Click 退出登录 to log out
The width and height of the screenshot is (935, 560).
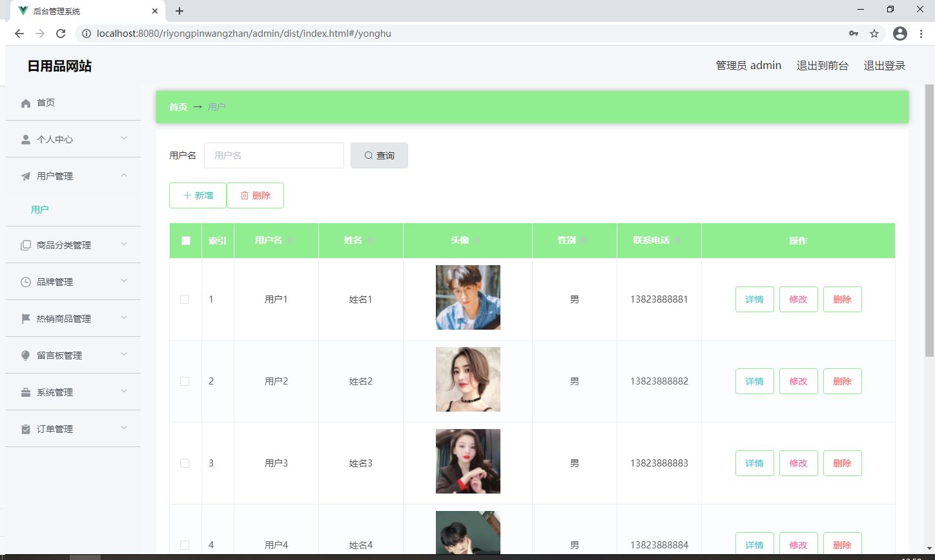coord(885,66)
